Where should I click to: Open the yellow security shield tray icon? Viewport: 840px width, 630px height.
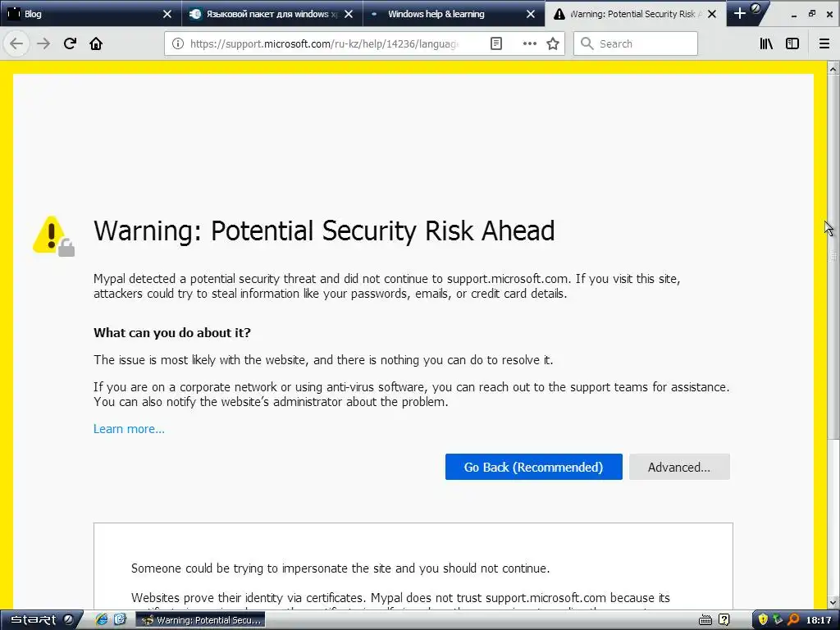tap(763, 620)
